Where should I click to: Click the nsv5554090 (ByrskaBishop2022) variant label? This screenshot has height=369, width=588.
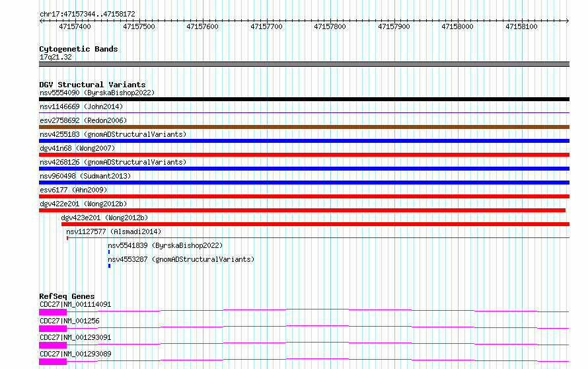(x=97, y=93)
